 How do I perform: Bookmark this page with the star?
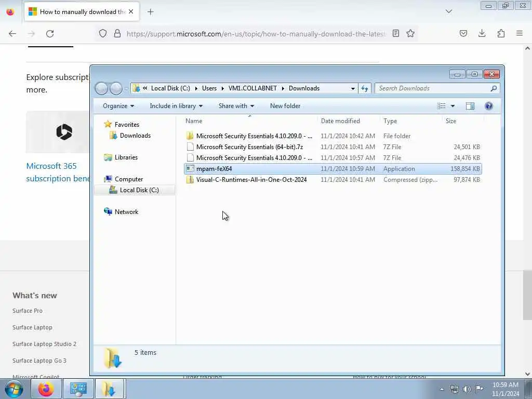(410, 33)
